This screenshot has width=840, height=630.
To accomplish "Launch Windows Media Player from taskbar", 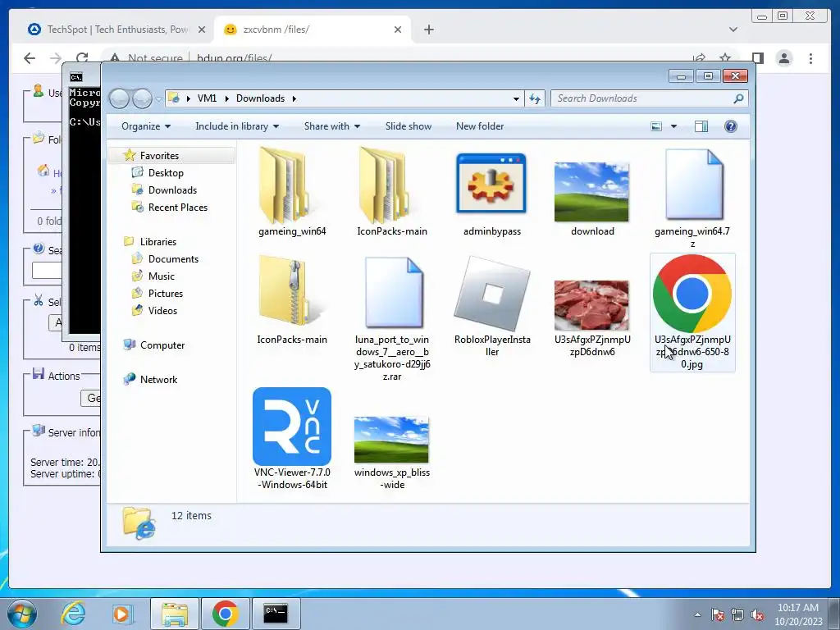I will point(121,614).
